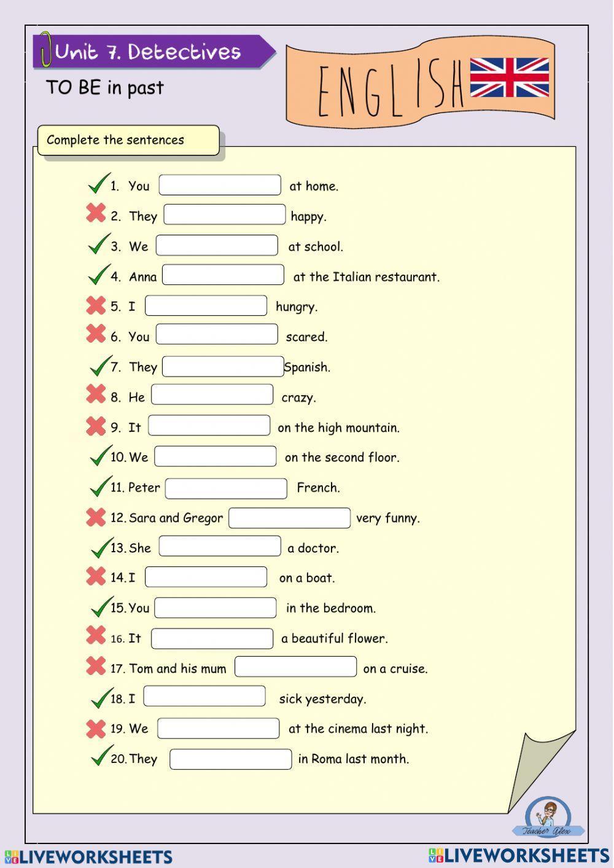This screenshot has height=868, width=614.
Task: Click the field after 'Sara and Gregor'
Action: tap(289, 518)
